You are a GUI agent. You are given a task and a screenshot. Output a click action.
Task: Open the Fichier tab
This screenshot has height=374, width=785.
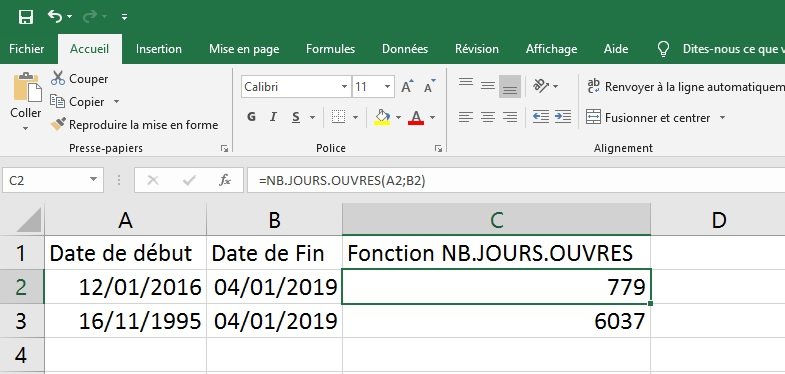27,49
